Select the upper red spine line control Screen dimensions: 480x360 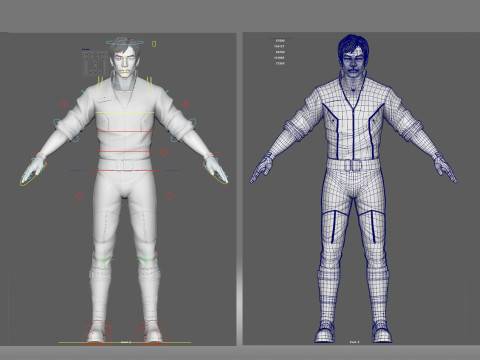coord(125,132)
